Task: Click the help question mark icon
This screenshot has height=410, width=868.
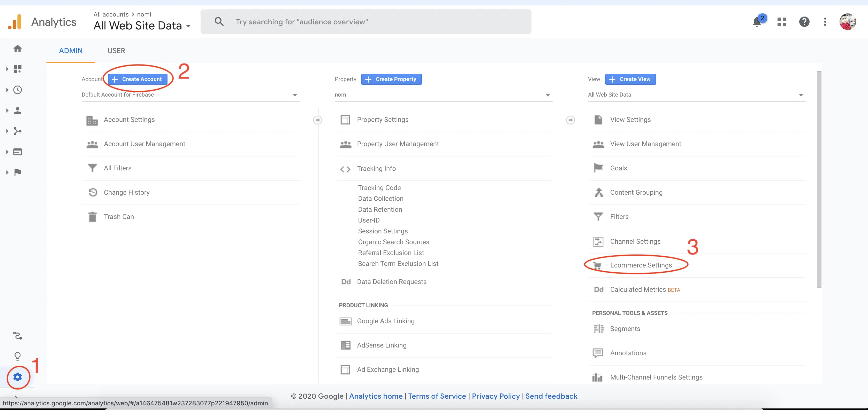Action: tap(804, 22)
